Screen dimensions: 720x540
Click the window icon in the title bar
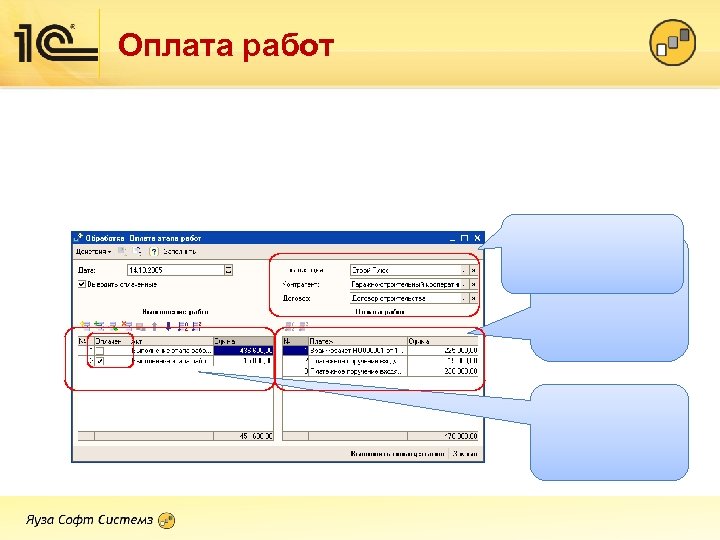click(79, 238)
